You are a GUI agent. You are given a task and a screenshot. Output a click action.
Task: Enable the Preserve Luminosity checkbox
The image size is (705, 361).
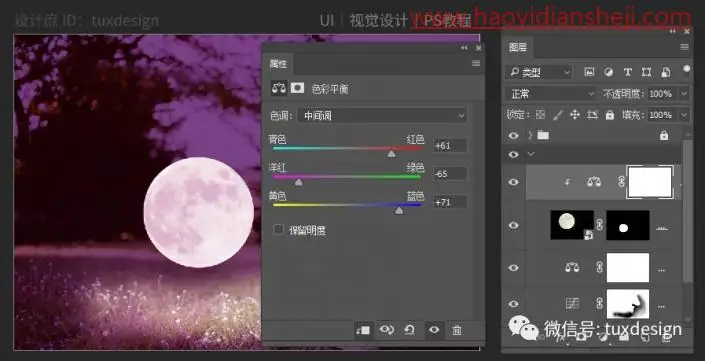[279, 230]
